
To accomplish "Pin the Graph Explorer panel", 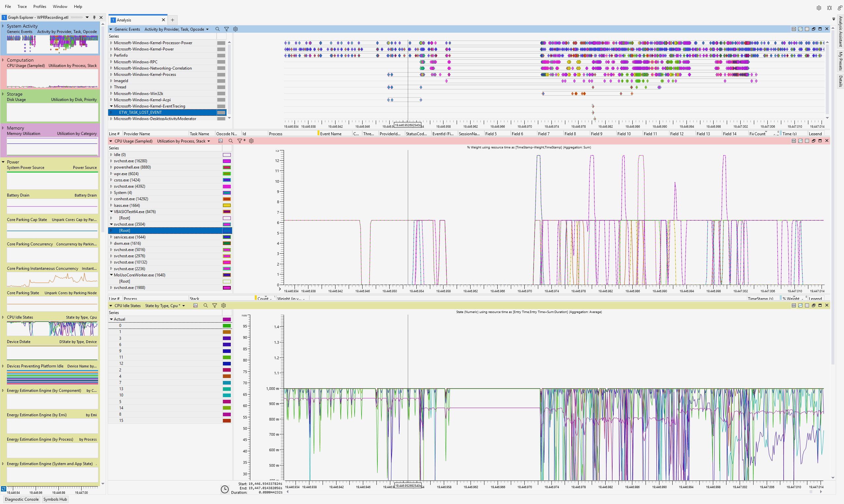I will coord(94,17).
